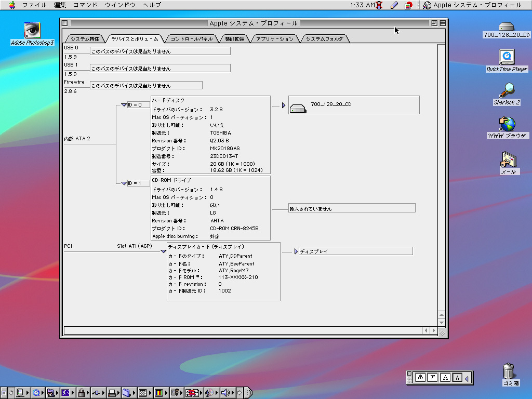This screenshot has width=532, height=399.
Task: Expand the 700_128_20_CD volume details
Action: pyautogui.click(x=284, y=105)
